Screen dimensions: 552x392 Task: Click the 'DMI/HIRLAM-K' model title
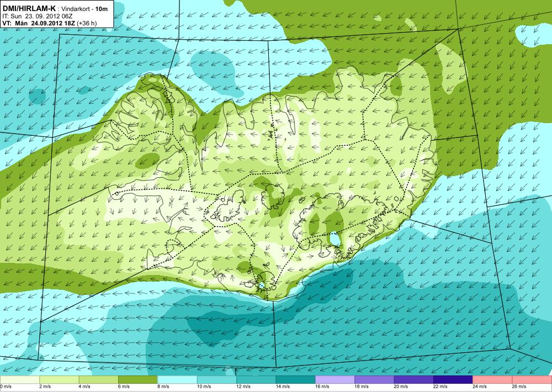click(x=29, y=8)
